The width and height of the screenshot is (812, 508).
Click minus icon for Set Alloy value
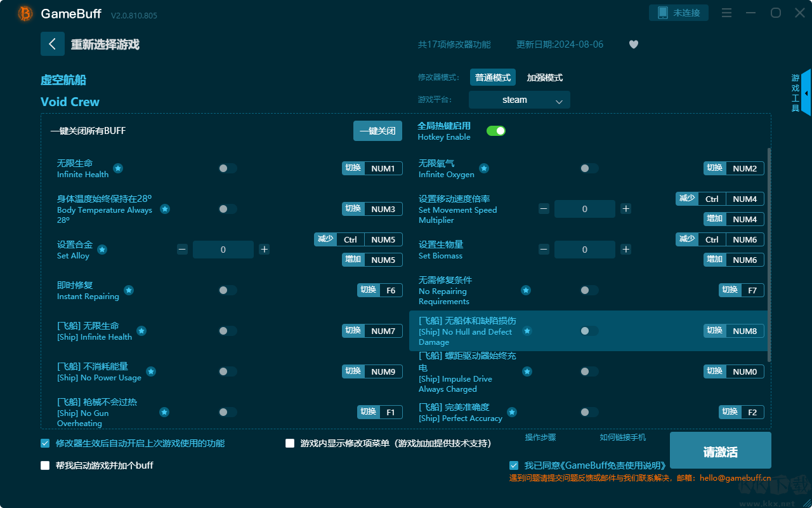(183, 250)
